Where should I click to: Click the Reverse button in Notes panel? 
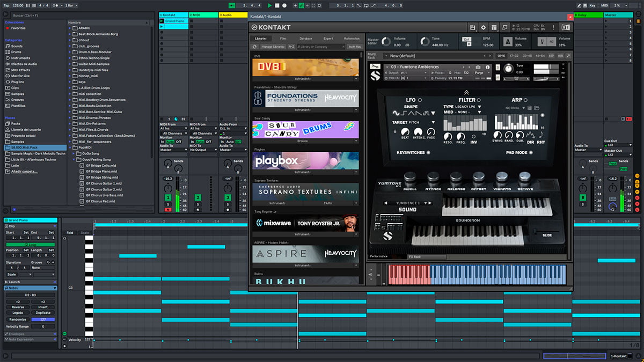(x=17, y=307)
